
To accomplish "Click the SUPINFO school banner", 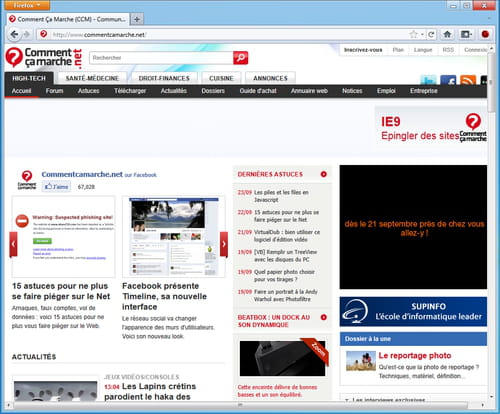I will point(413,311).
